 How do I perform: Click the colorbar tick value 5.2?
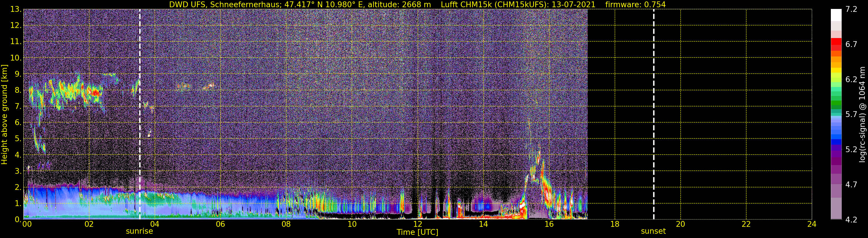[x=851, y=149]
